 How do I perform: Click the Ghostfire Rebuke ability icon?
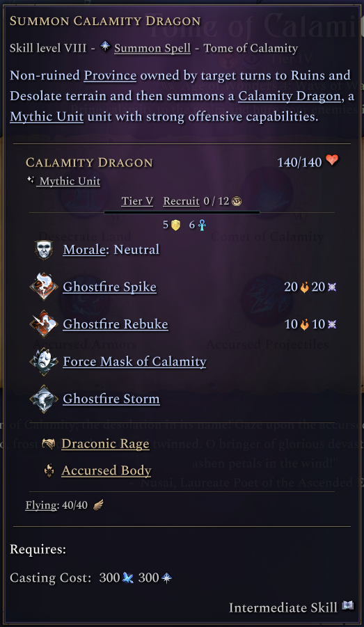(x=44, y=324)
